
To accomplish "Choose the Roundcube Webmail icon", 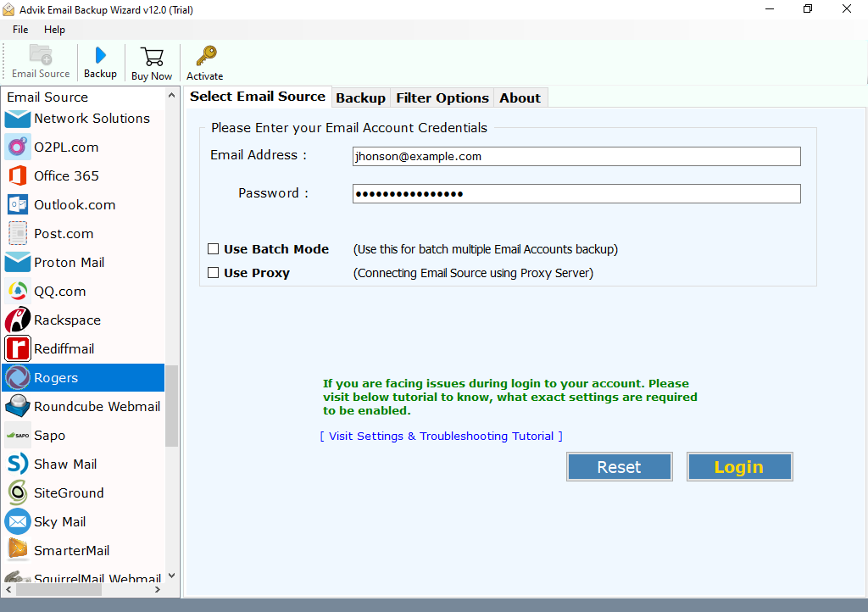I will pyautogui.click(x=18, y=406).
